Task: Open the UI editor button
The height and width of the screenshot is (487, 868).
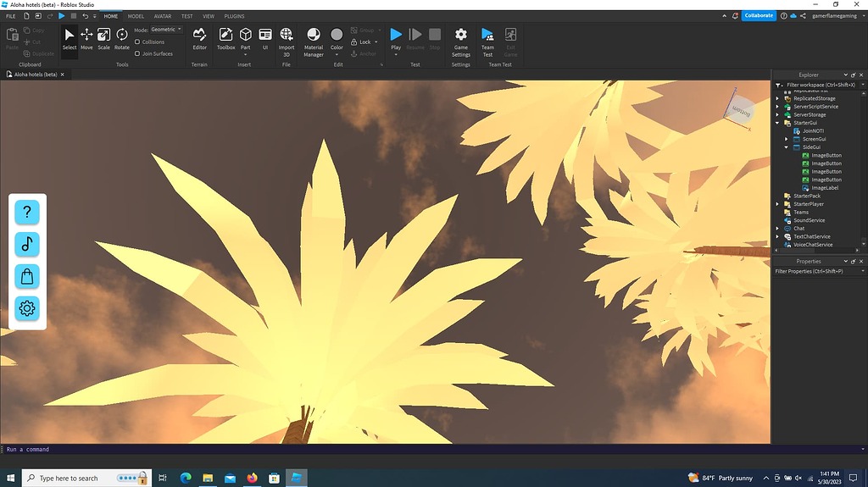Action: (x=265, y=39)
